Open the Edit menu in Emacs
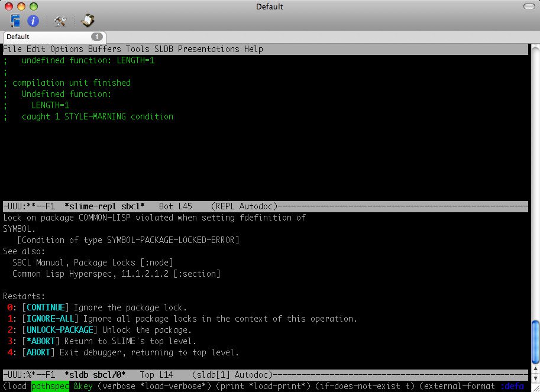This screenshot has width=540, height=392. coord(36,49)
